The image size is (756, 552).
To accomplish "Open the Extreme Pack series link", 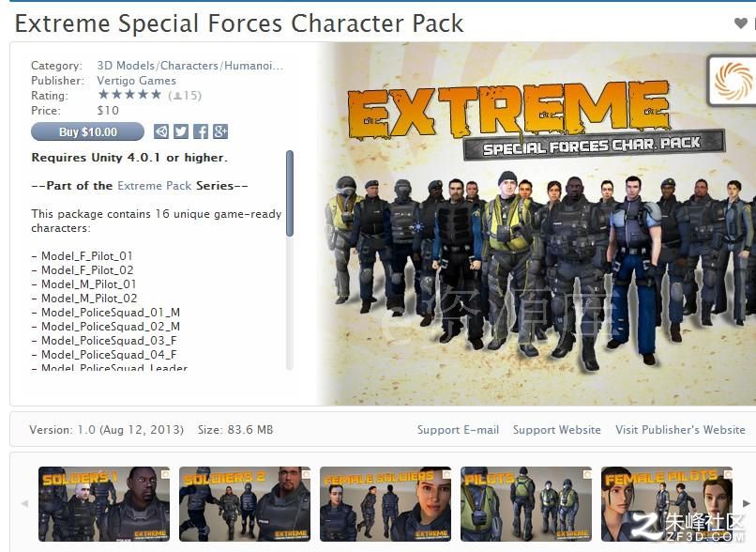I will point(154,186).
